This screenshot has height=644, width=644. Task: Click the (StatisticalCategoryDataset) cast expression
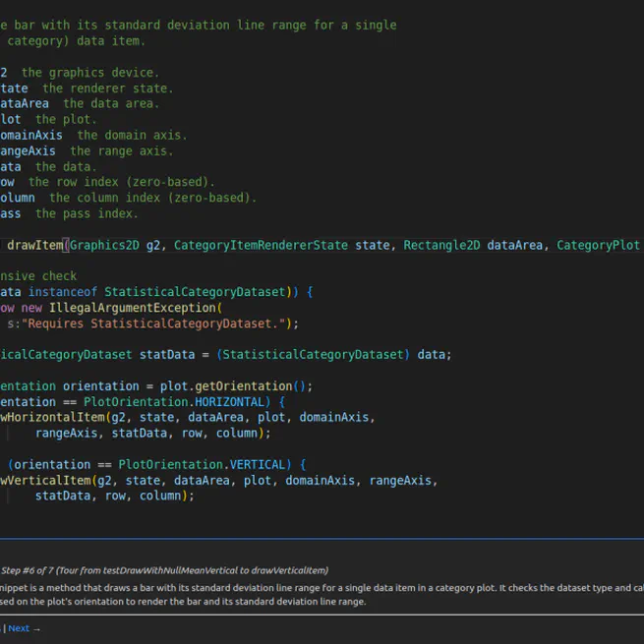[313, 355]
